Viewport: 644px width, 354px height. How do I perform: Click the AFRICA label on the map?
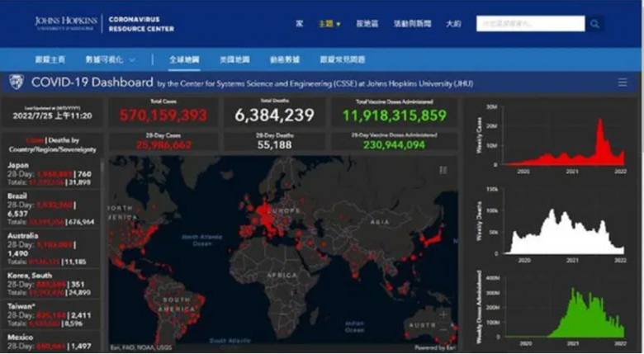(282, 275)
